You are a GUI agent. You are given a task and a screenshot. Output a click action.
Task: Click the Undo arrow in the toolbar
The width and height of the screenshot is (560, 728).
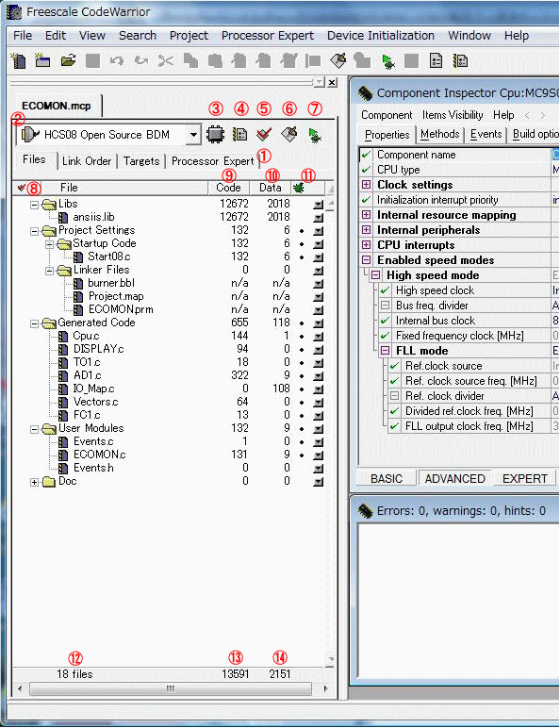[116, 60]
